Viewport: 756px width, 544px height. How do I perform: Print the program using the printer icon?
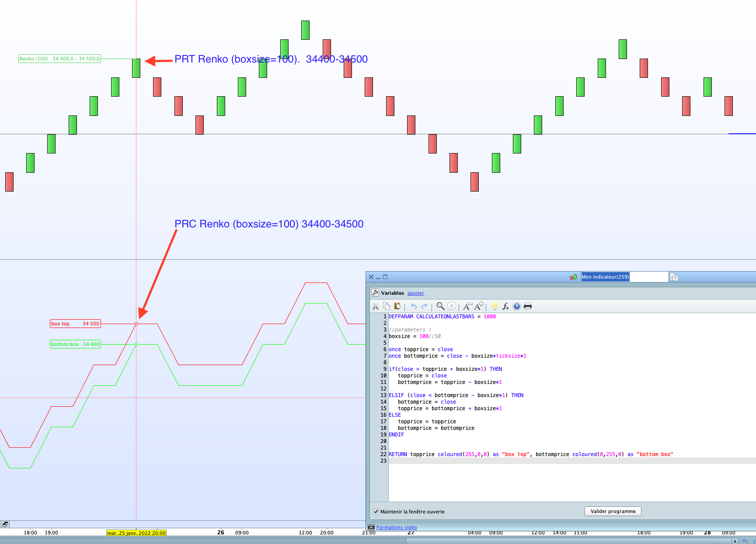(x=528, y=306)
